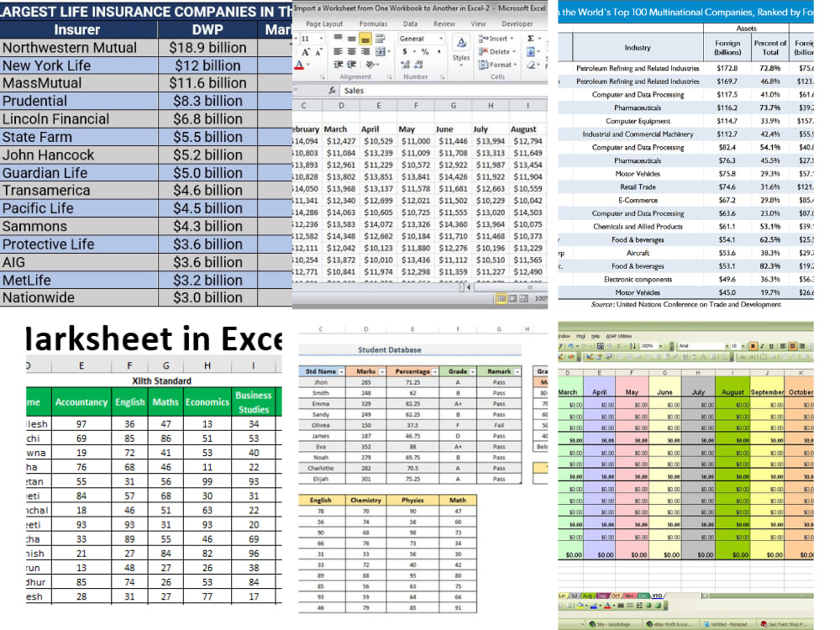The image size is (840, 630).
Task: Click Northwestern Mutual cell in insurer table
Action: click(79, 48)
